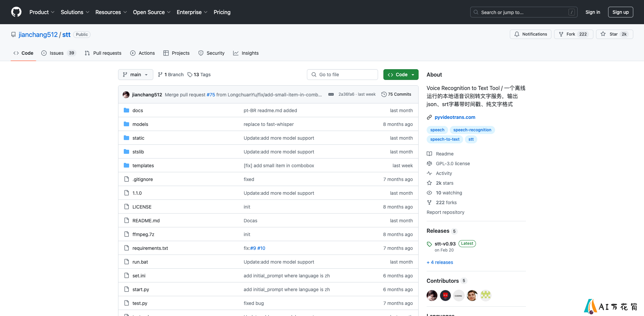This screenshot has height=316, width=644.
Task: Click the link icon beside pyvideotrans.com
Action: (x=429, y=117)
